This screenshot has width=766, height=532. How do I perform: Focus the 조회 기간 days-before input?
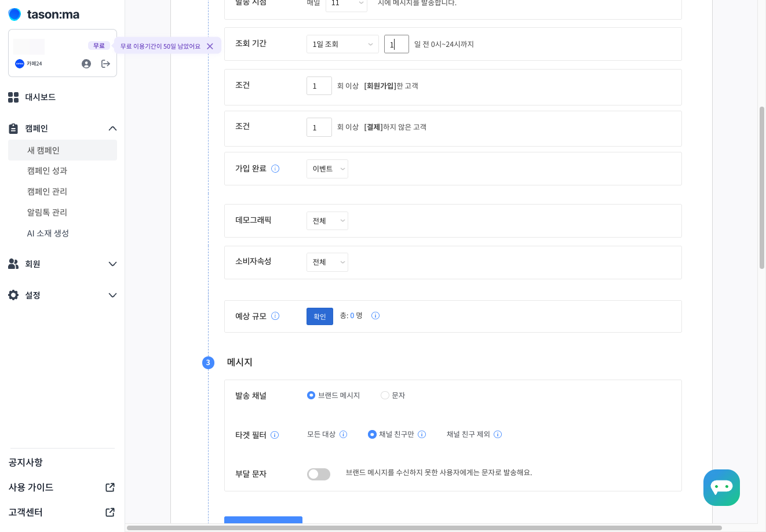[396, 44]
